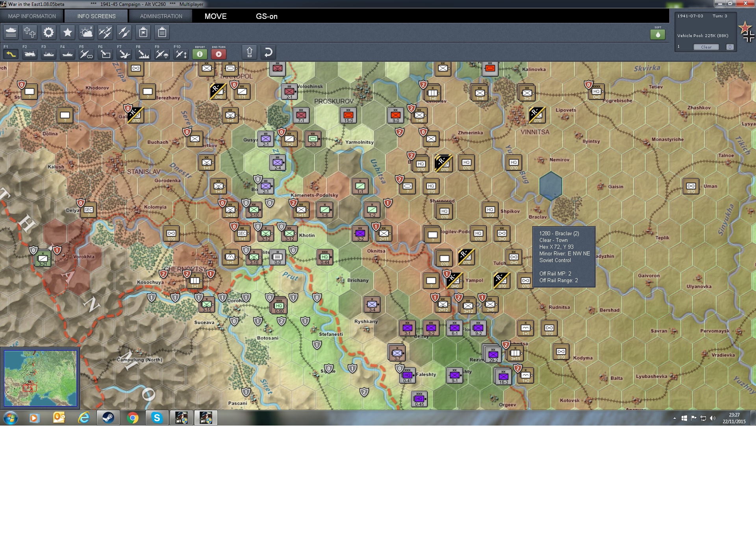Toggle the air doctrine planes icon
The width and height of the screenshot is (756, 545).
pyautogui.click(x=105, y=32)
